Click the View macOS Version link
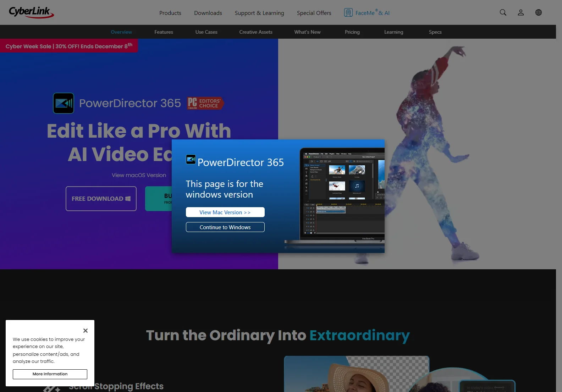The height and width of the screenshot is (392, 562). (x=139, y=175)
